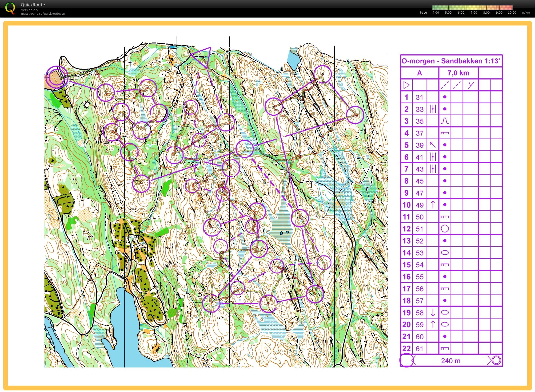This screenshot has width=535, height=392.
Task: Click the 10:00 pace label
Action: [512, 13]
